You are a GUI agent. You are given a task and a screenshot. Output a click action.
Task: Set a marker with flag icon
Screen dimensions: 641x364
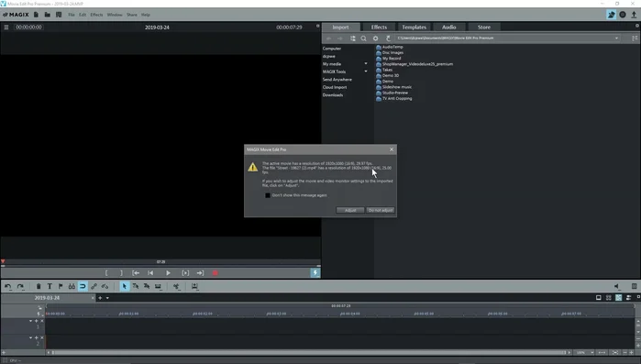coord(61,286)
